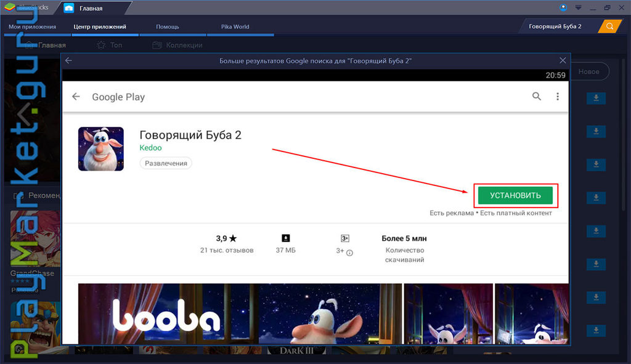Click the Google Play back arrow
Screen dimensions: 631x364
76,97
